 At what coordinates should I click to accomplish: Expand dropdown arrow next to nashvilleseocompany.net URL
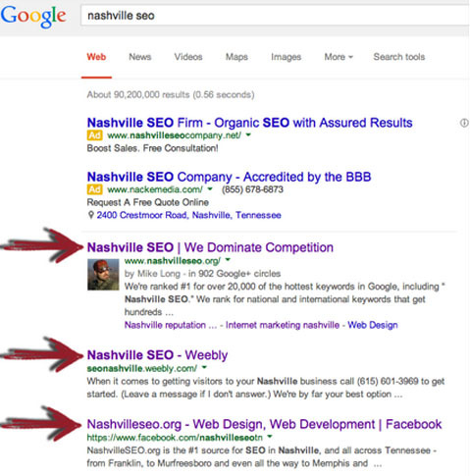coord(248,134)
